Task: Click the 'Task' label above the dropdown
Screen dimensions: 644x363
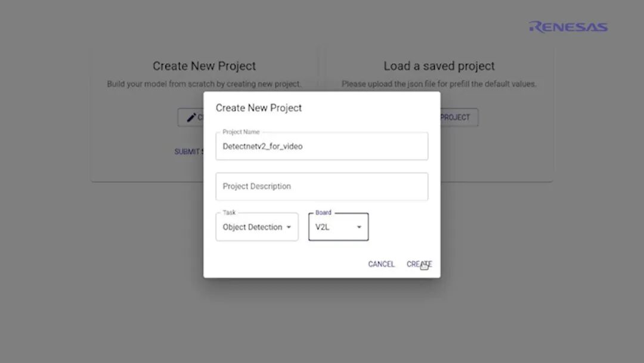Action: 229,212
